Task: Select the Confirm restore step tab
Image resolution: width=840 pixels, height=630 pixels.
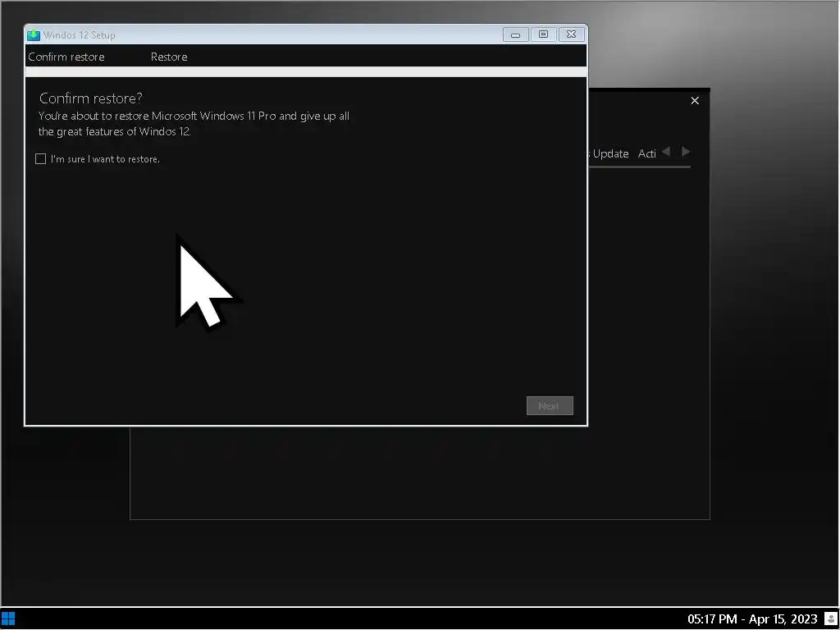Action: pos(66,57)
